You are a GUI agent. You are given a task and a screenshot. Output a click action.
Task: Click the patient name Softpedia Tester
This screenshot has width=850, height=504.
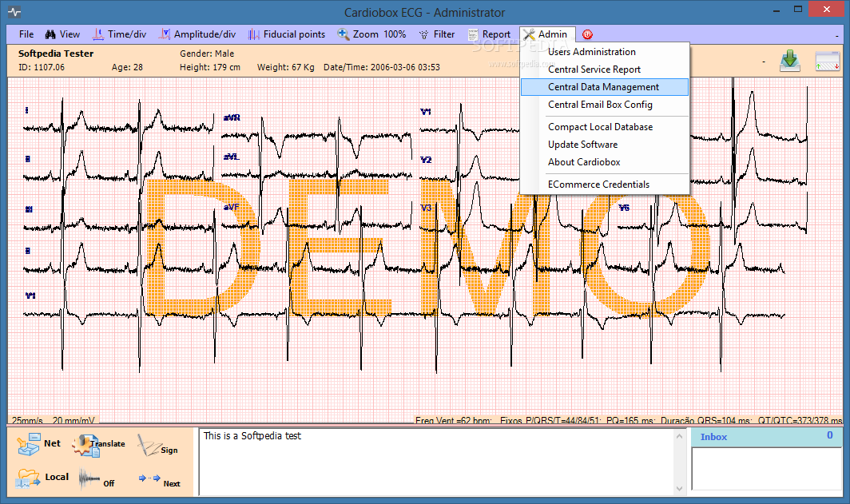(x=56, y=54)
